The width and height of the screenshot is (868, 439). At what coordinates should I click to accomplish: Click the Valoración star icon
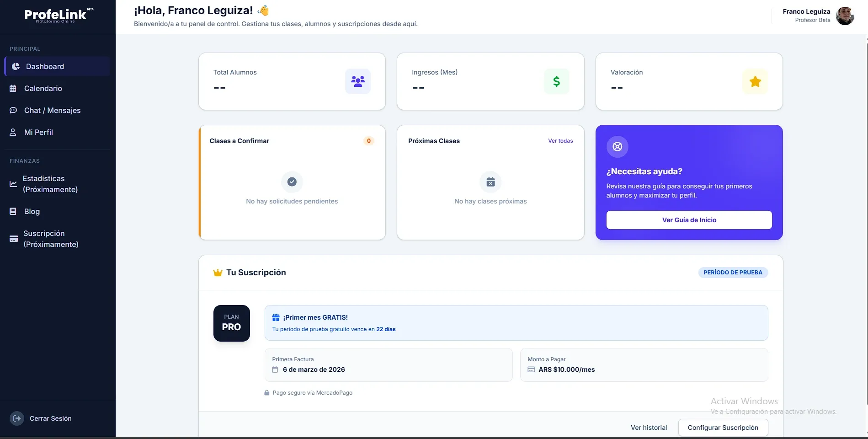(755, 81)
